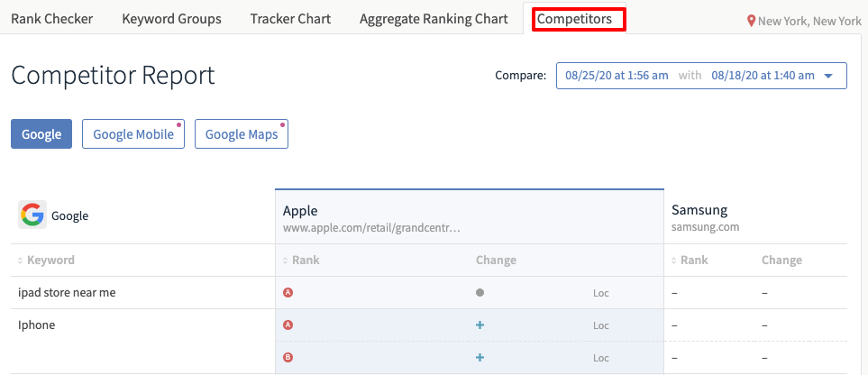Viewport: 868px width, 375px height.
Task: Click the A marker for ipad store near me
Action: point(288,292)
